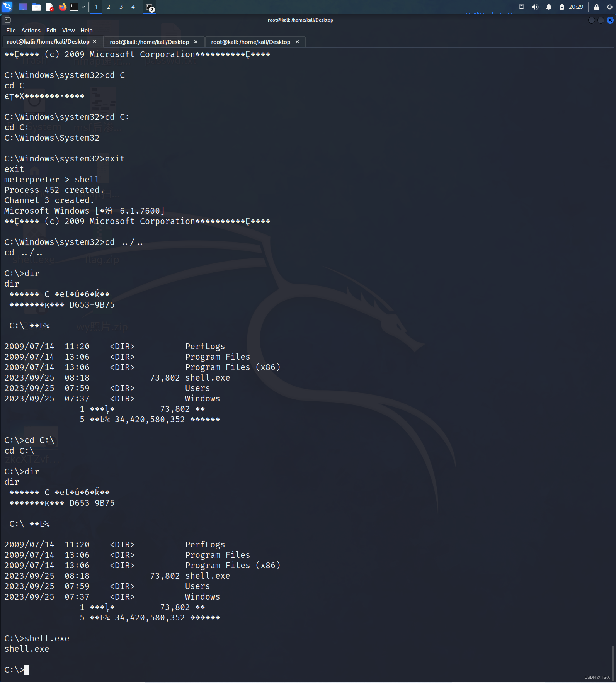Open the Help menu
Screen dimensions: 616x683
coord(87,31)
